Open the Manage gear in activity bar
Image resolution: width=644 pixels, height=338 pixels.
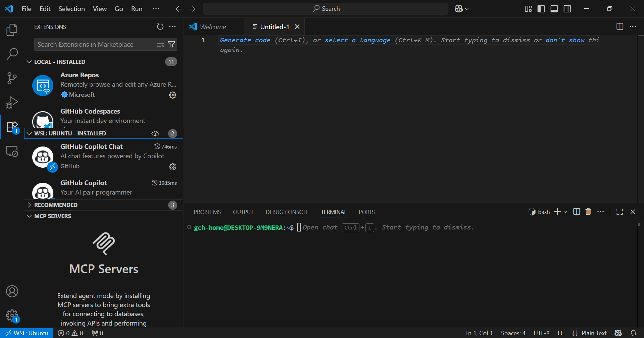coord(12,315)
